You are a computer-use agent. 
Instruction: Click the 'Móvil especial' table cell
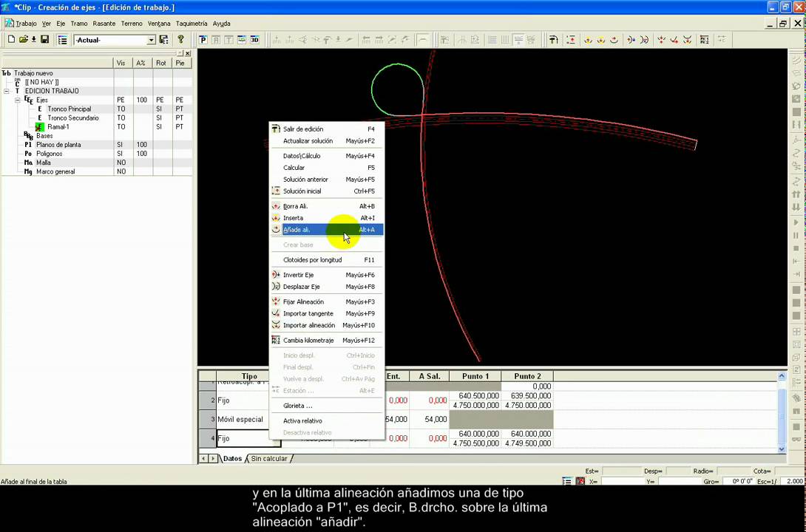(243, 420)
